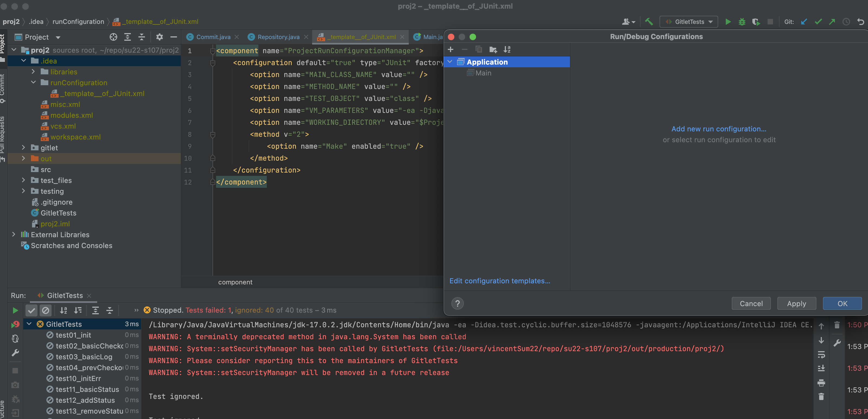Click the Git update project arrow icon

point(804,22)
